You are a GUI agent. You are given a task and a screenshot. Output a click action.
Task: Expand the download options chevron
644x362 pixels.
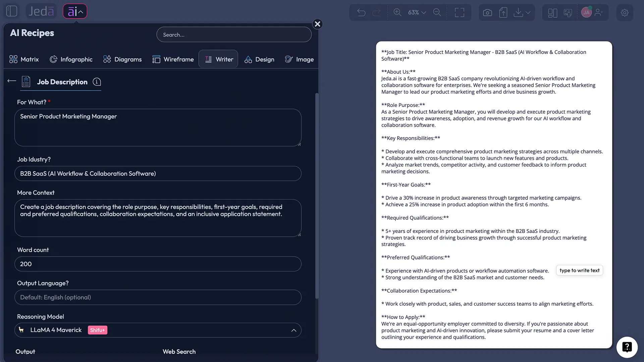[x=528, y=12]
